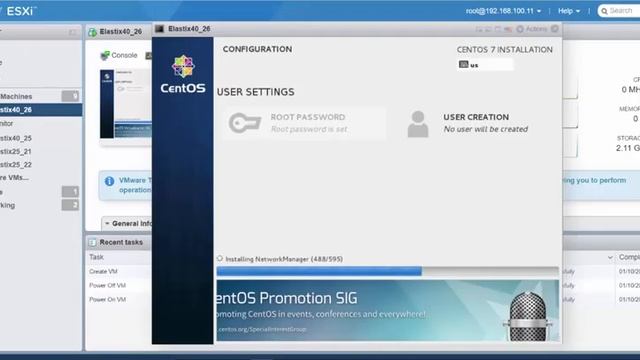Click the keyboard icon next to us
This screenshot has height=360, width=640.
click(463, 64)
